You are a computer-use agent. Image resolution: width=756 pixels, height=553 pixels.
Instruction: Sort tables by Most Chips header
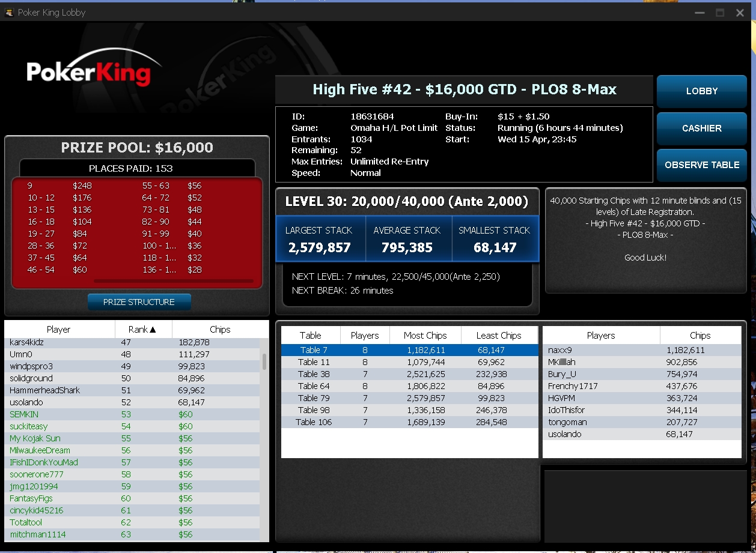tap(425, 335)
